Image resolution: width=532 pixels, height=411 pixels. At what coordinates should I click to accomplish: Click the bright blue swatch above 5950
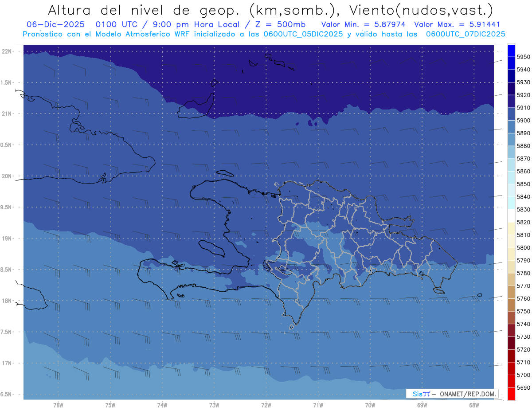click(511, 51)
